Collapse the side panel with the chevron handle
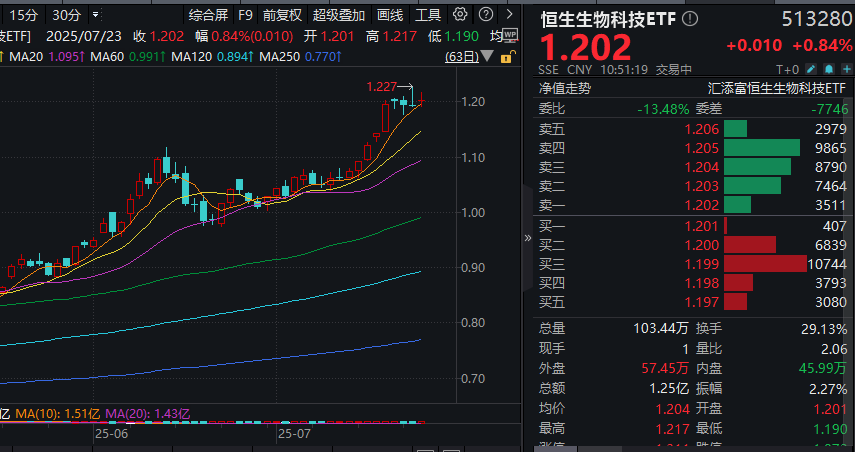 tap(529, 238)
